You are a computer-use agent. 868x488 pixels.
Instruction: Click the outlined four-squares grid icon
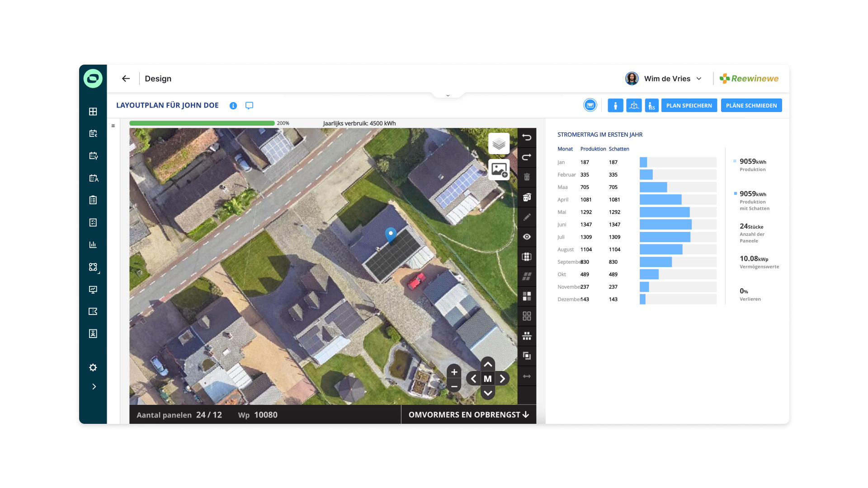(x=527, y=316)
